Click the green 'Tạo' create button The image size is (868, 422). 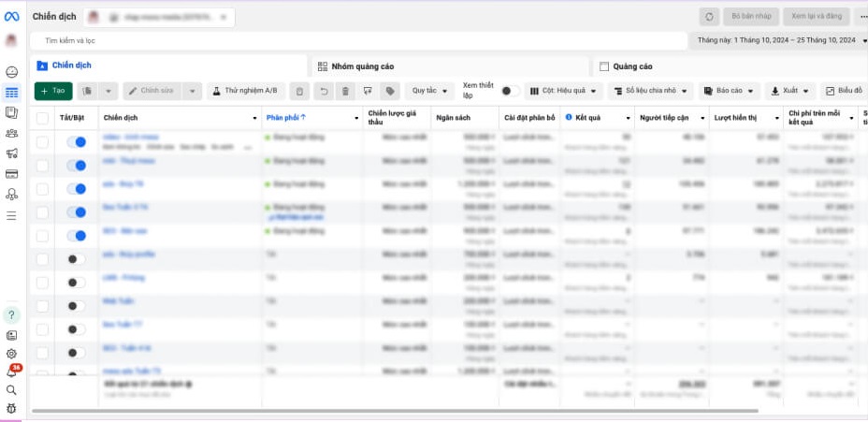(x=53, y=91)
